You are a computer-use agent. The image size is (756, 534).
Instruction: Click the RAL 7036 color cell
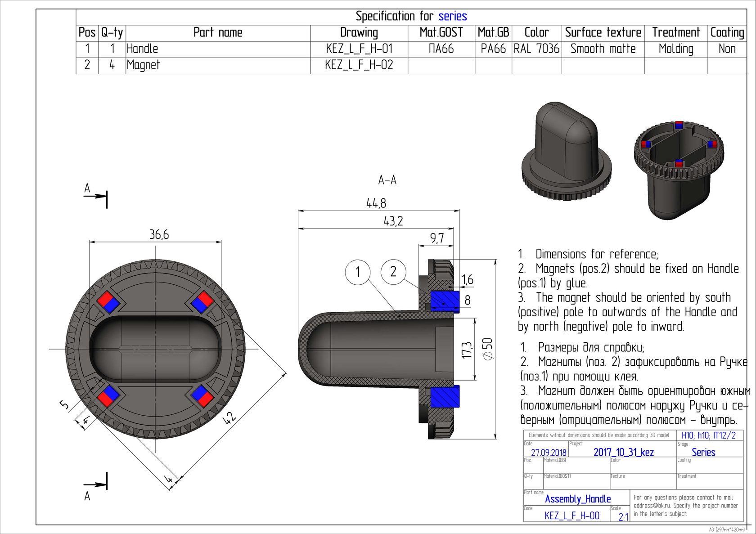(536, 49)
